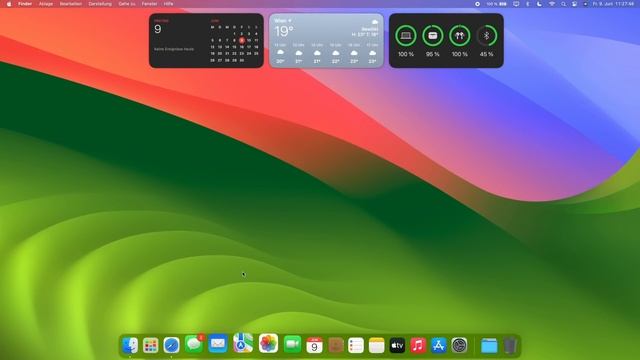This screenshot has width=640, height=360.
Task: Launch Maps from the Dock
Action: 243,343
